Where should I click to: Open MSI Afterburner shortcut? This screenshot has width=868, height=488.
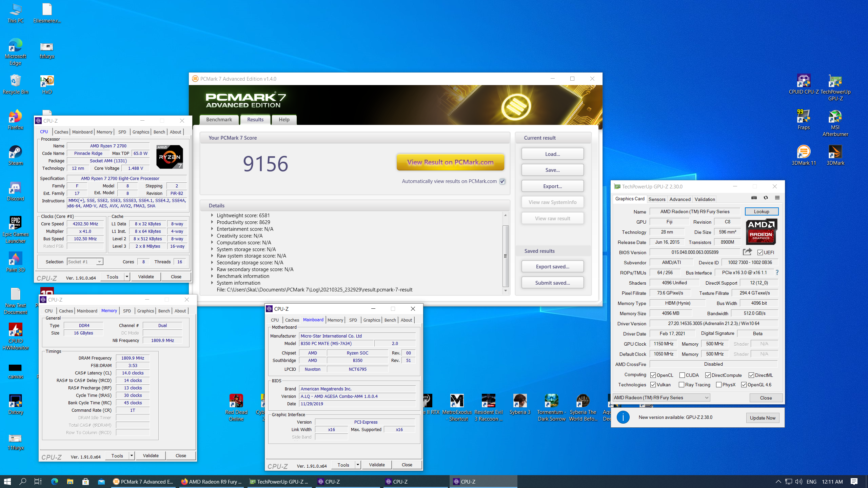(835, 123)
